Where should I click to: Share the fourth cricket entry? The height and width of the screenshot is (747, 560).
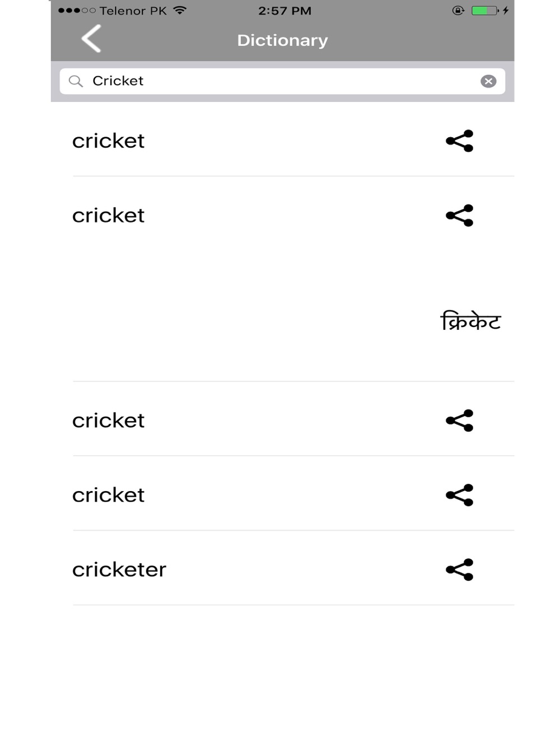pyautogui.click(x=460, y=495)
